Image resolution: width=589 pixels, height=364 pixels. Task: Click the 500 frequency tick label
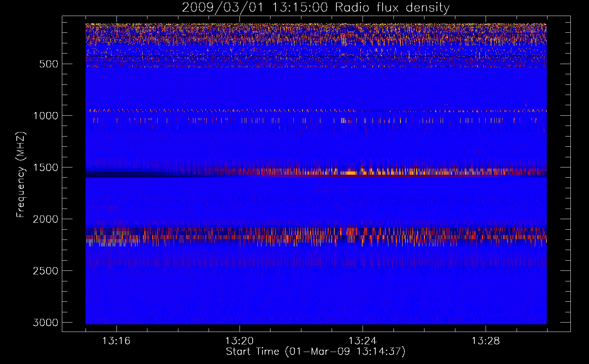(x=49, y=64)
